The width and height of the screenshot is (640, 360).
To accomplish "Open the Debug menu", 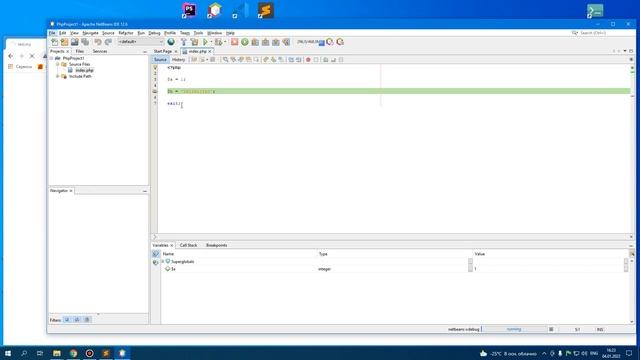I will 154,33.
